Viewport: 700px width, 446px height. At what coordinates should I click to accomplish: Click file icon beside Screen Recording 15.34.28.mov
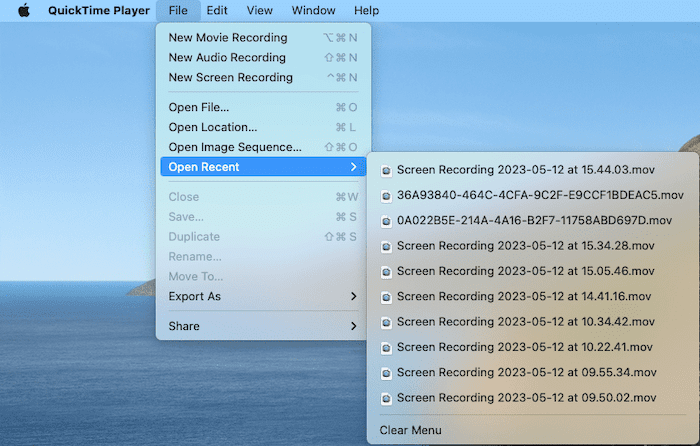386,245
